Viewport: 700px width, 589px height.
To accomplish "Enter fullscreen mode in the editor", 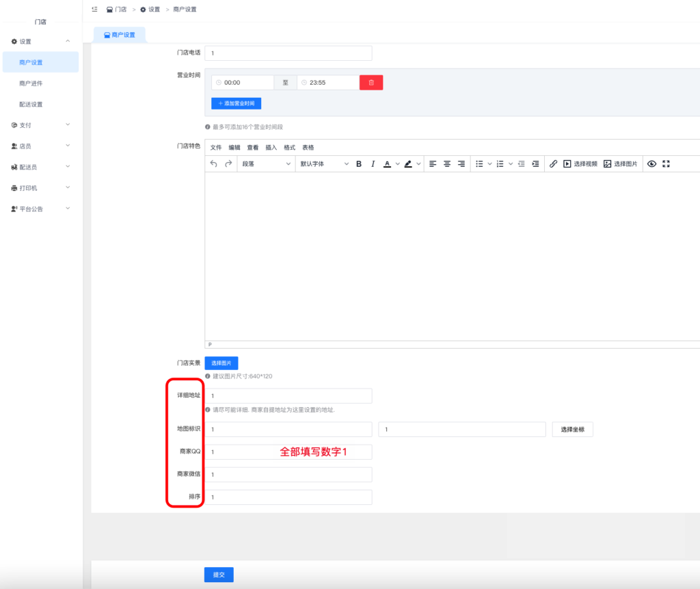I will (x=667, y=164).
